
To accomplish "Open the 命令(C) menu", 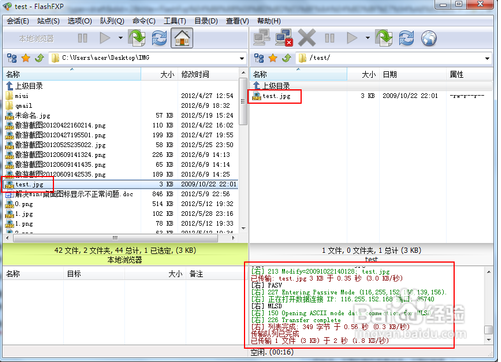I will click(x=144, y=21).
